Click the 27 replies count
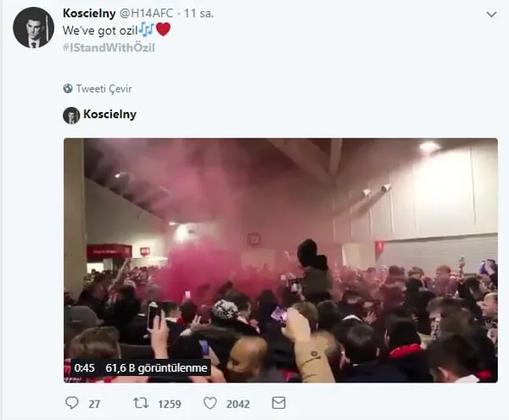 point(94,404)
